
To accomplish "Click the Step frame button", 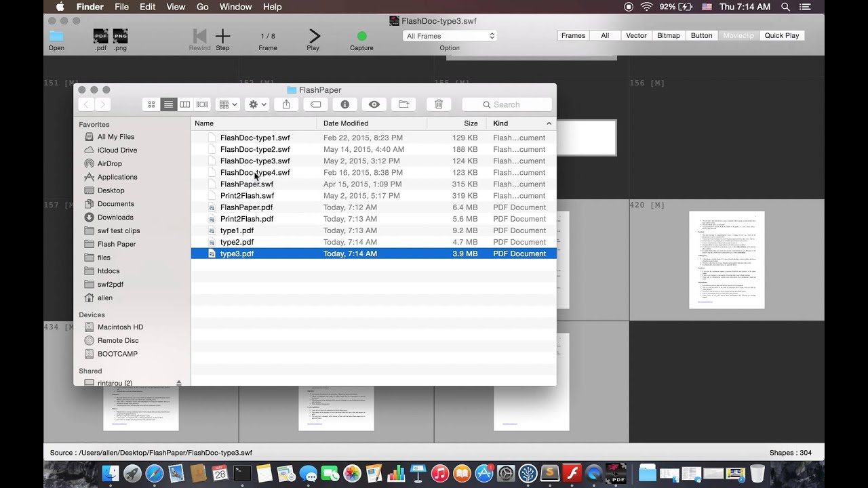I will [222, 37].
